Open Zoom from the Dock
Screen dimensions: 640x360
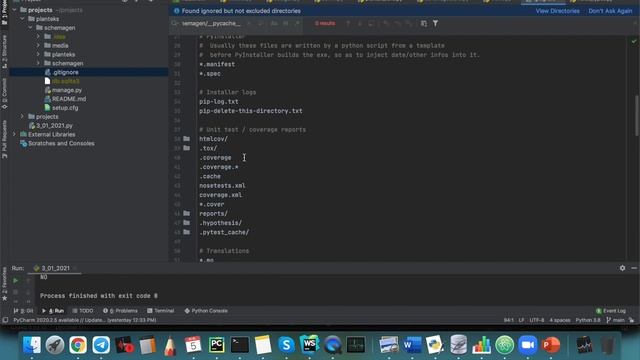pos(528,345)
